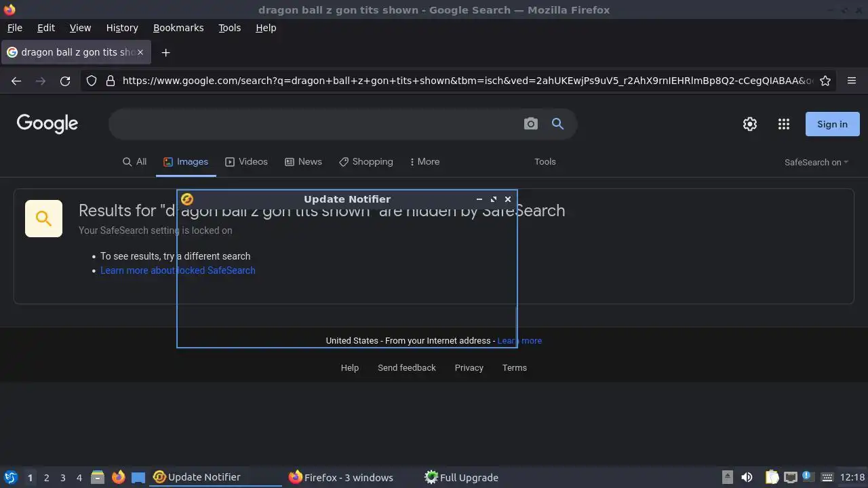Open Firefox Edit menu
Image resolution: width=868 pixels, height=488 pixels.
(x=46, y=28)
